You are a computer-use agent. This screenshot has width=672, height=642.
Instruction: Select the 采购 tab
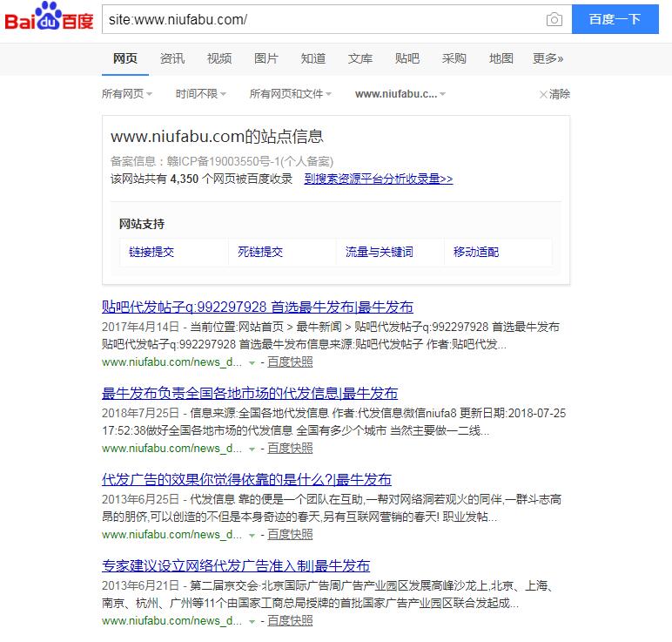(454, 58)
